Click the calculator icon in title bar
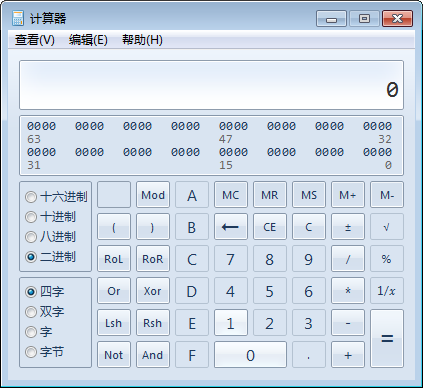The image size is (423, 388). 18,18
